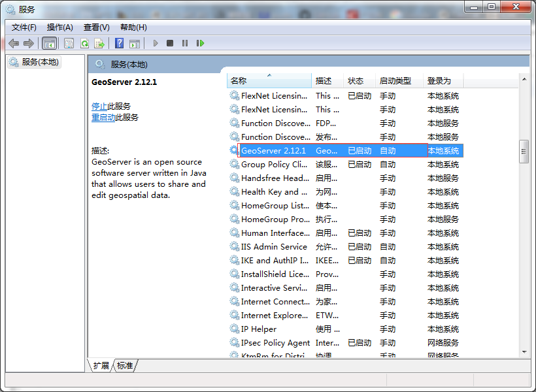Click the scrollbar up arrow
536x392 pixels.
pyautogui.click(x=524, y=79)
